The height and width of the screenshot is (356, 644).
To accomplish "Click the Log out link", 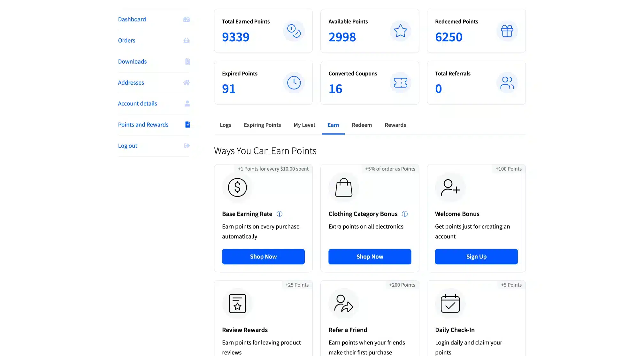I will [x=128, y=146].
